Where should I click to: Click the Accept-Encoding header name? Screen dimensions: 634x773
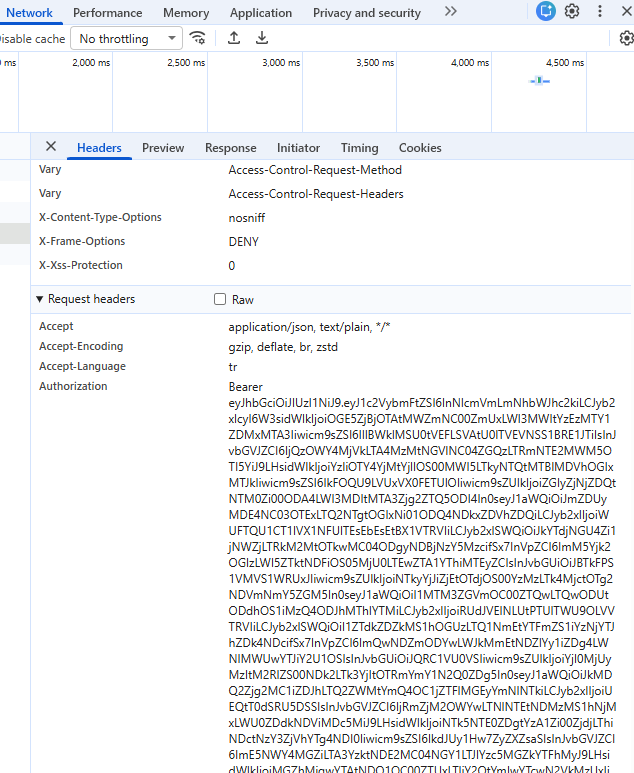[x=81, y=346]
